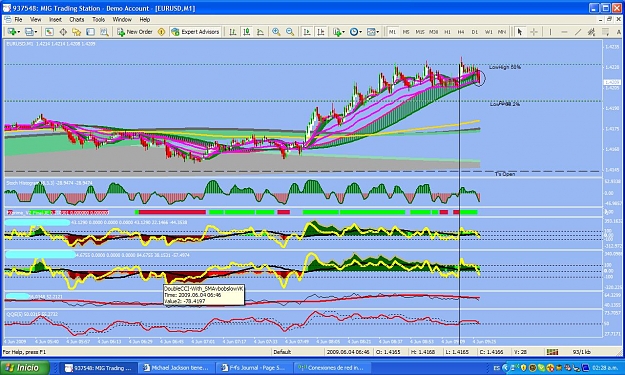Select the MN timeframe button
This screenshot has width=625, height=375.
click(502, 32)
